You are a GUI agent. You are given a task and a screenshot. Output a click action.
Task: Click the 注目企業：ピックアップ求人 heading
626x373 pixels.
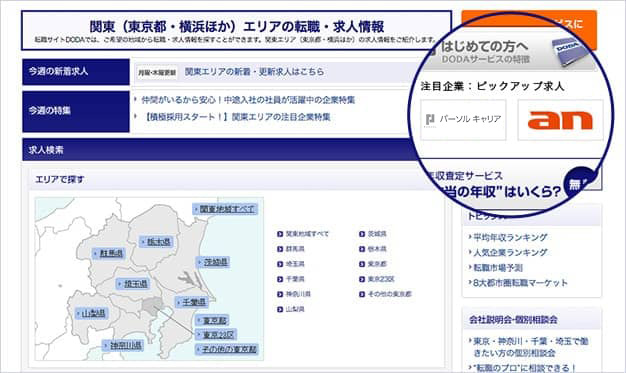click(492, 86)
